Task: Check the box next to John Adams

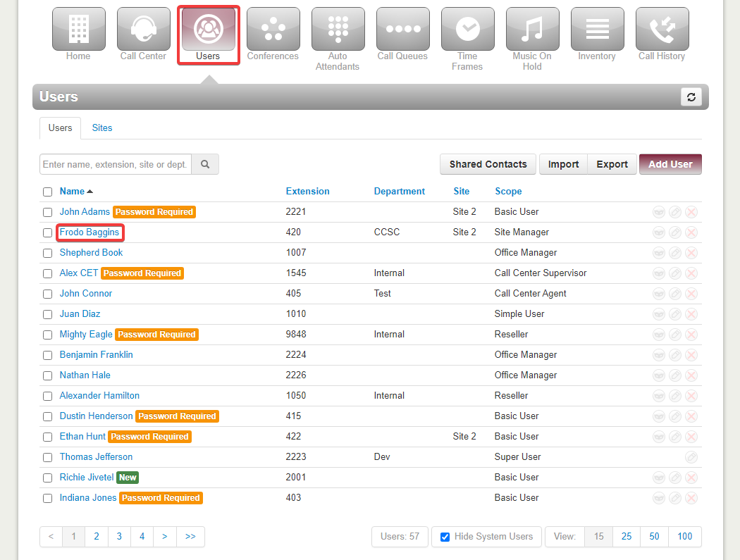Action: (47, 212)
